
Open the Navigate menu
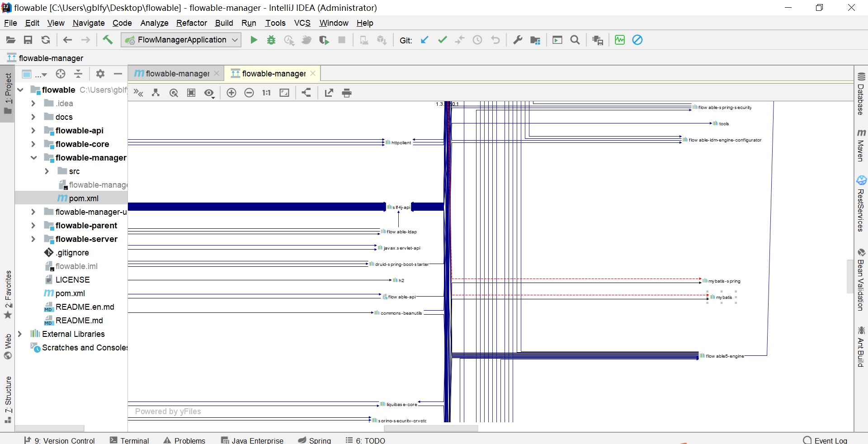coord(89,23)
